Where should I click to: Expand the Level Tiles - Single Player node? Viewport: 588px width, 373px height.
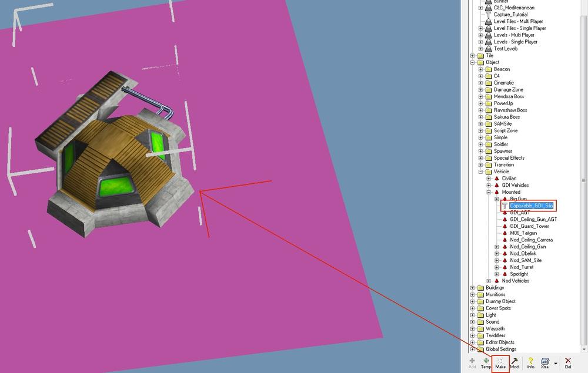(481, 28)
